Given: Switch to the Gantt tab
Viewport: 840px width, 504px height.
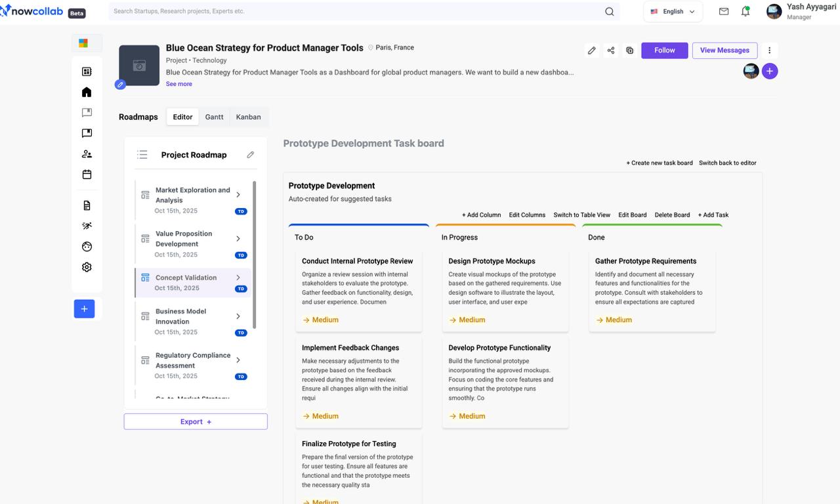Looking at the screenshot, I should click(214, 117).
